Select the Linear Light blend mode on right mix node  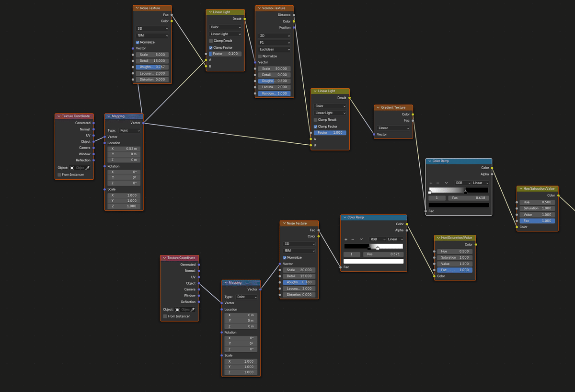(330, 113)
